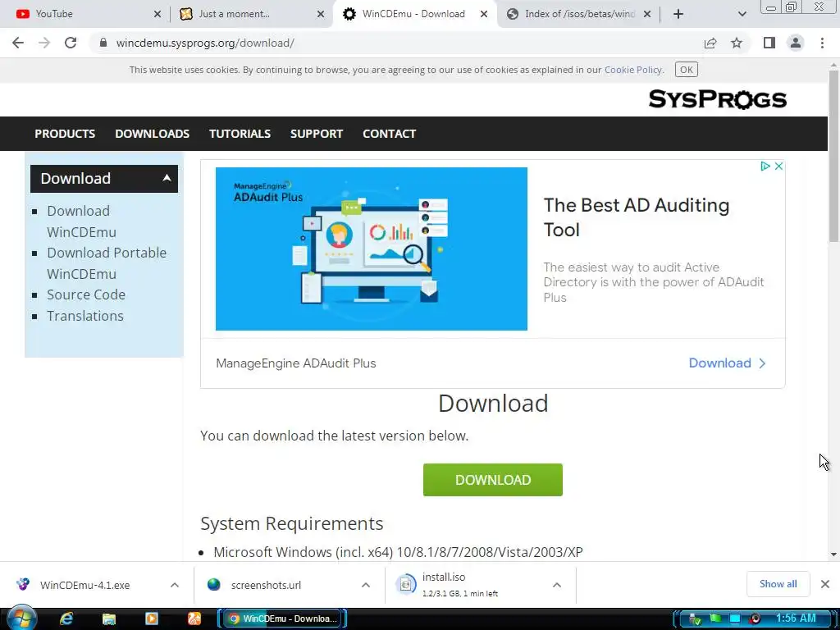Open screenshots.url from downloads bar
Viewport: 840px width, 630px height.
pyautogui.click(x=266, y=585)
